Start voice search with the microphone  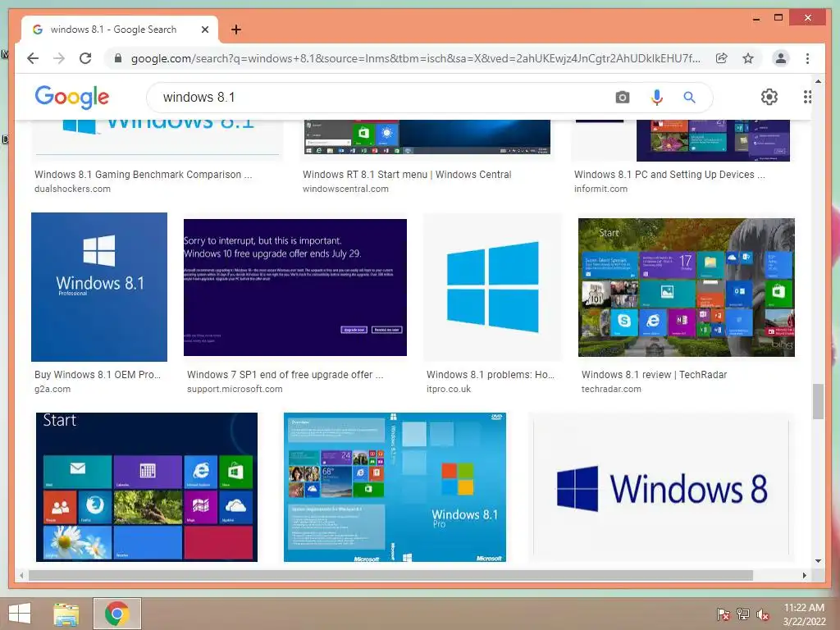click(657, 97)
